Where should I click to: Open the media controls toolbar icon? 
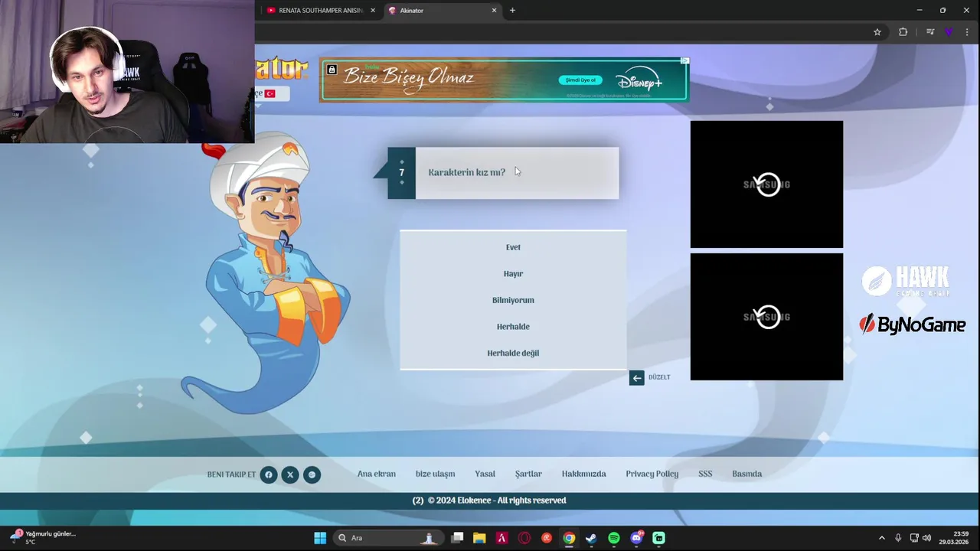[x=930, y=32]
